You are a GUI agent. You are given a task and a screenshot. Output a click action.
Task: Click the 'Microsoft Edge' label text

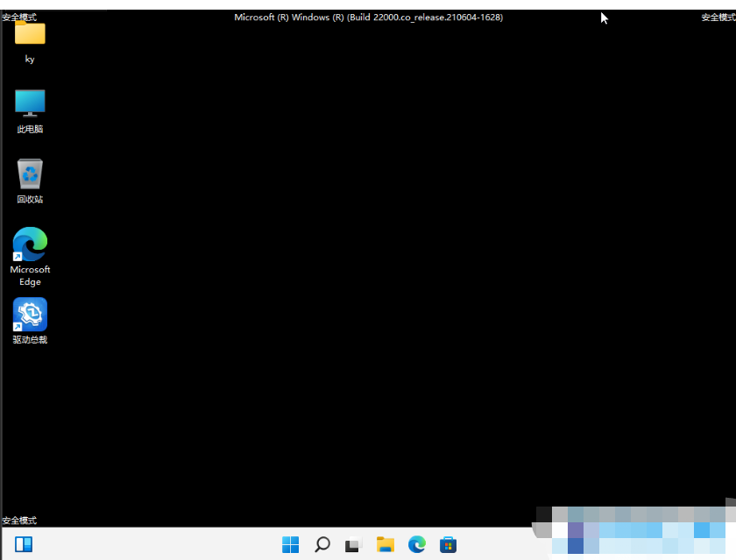[30, 275]
